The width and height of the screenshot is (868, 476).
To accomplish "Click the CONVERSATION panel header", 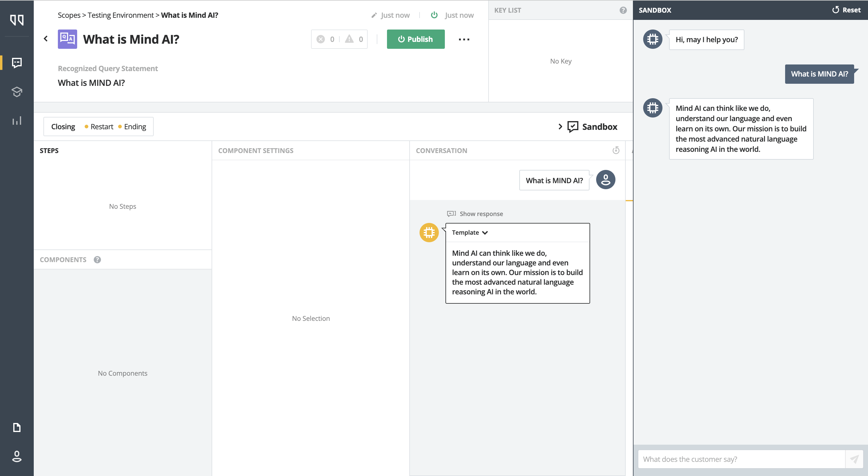I will (x=442, y=151).
